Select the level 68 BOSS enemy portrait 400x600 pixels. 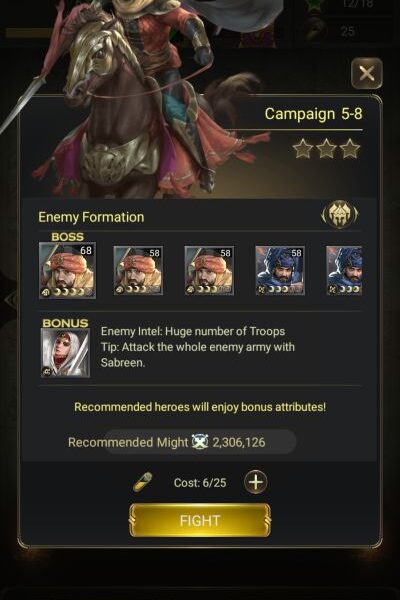point(67,270)
